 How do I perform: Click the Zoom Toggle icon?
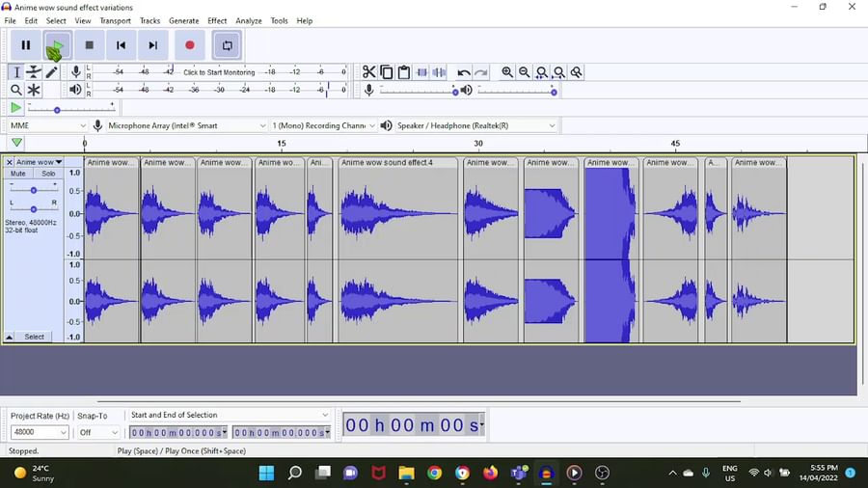[577, 72]
